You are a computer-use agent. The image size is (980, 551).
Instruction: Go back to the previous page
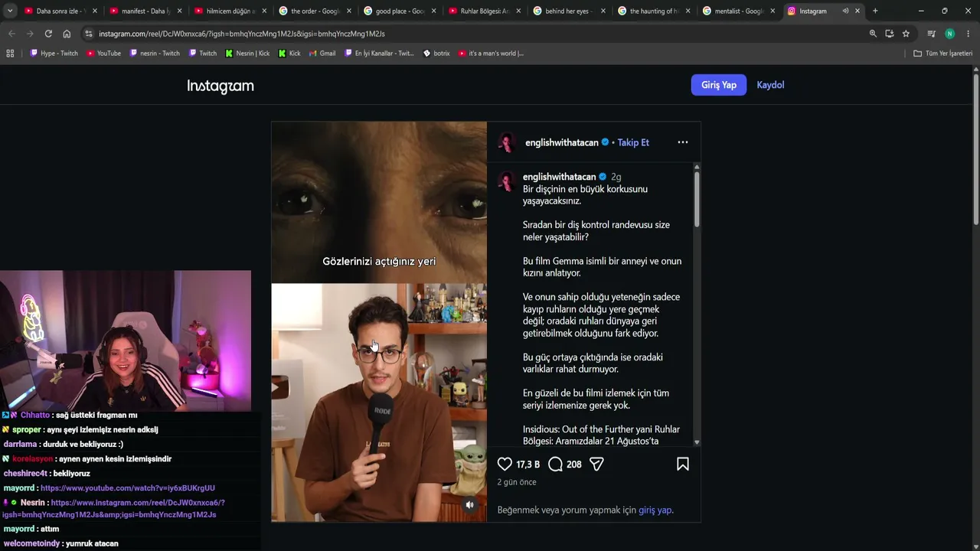(11, 34)
